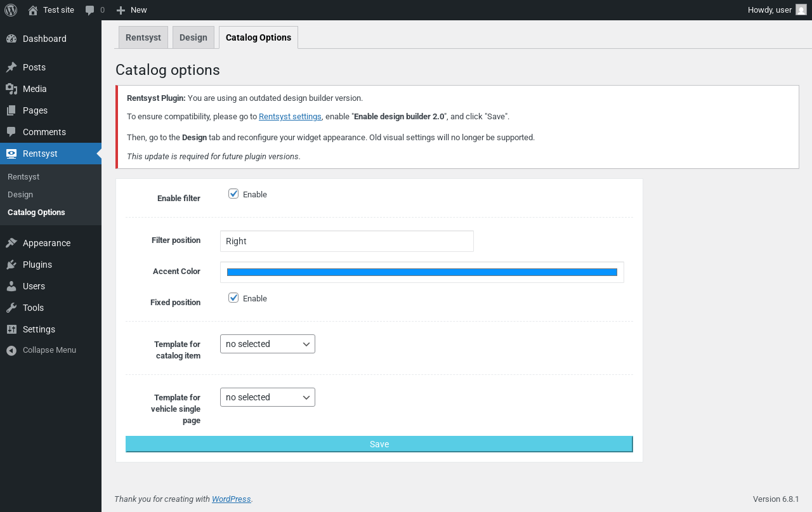The height and width of the screenshot is (512, 812).
Task: Open the WordPress footer link
Action: (232, 499)
